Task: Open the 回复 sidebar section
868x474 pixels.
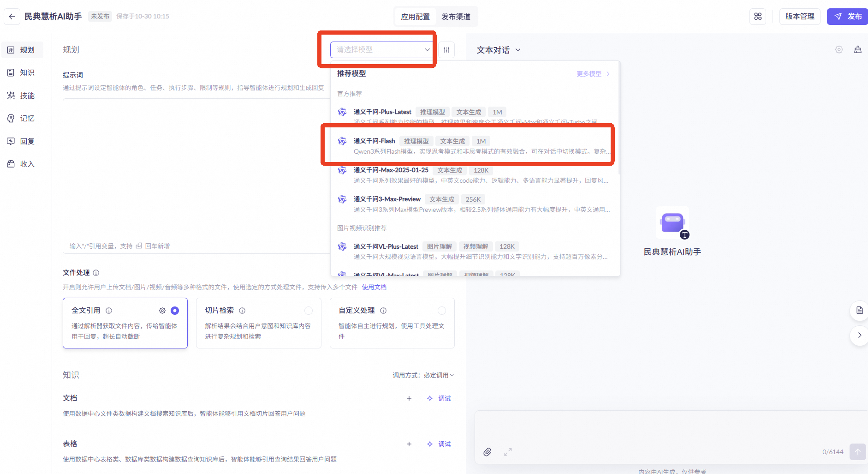Action: 23,141
